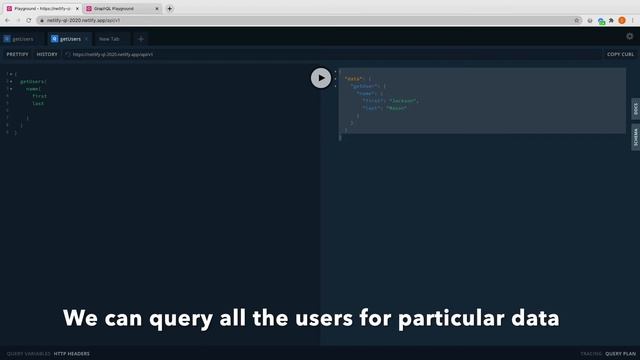640x360 pixels.
Task: Click the getUsers field in query editor
Action: pos(33,82)
